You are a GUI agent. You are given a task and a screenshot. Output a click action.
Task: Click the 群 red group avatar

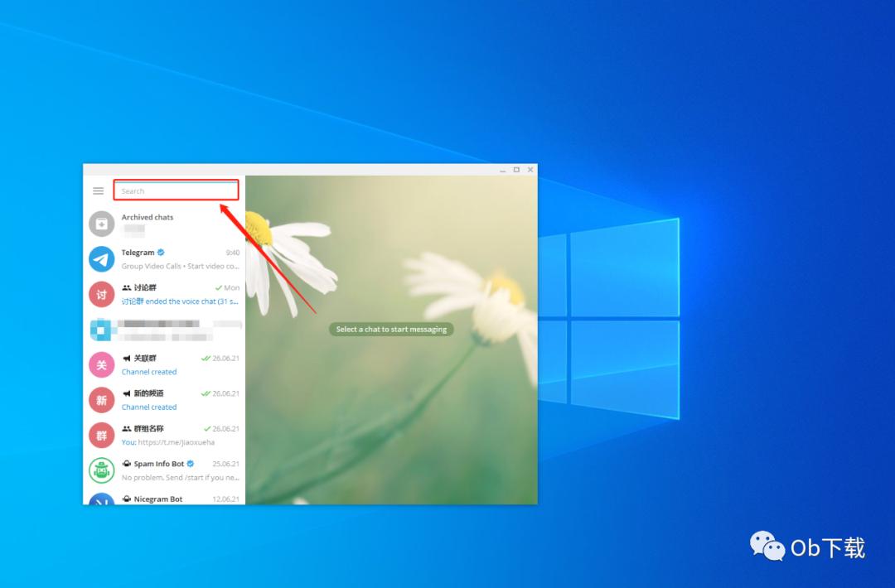point(102,436)
